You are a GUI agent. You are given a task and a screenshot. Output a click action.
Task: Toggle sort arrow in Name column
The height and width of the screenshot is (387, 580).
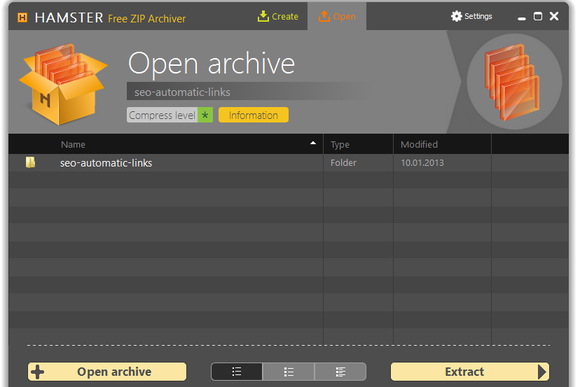coord(313,143)
